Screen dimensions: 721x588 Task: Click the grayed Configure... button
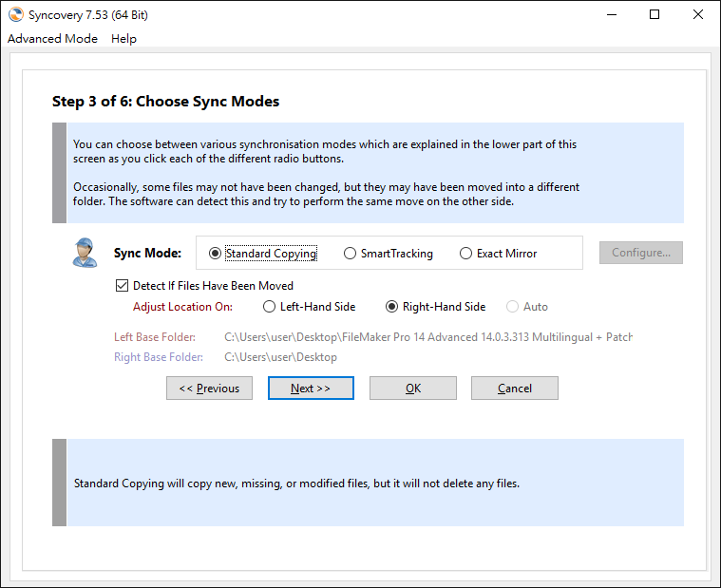[641, 253]
